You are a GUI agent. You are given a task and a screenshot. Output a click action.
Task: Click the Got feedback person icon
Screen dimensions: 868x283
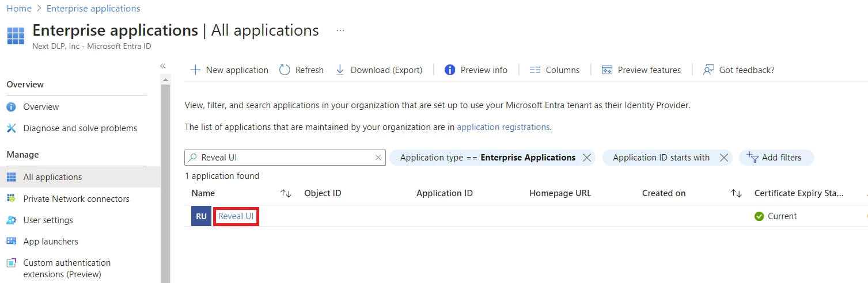pos(708,70)
